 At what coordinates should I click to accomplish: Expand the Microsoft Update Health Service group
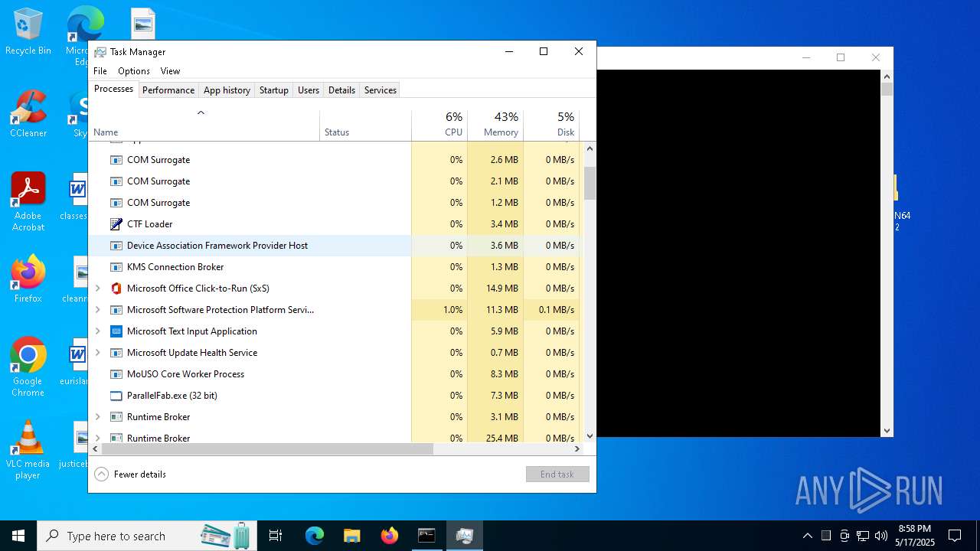(97, 353)
